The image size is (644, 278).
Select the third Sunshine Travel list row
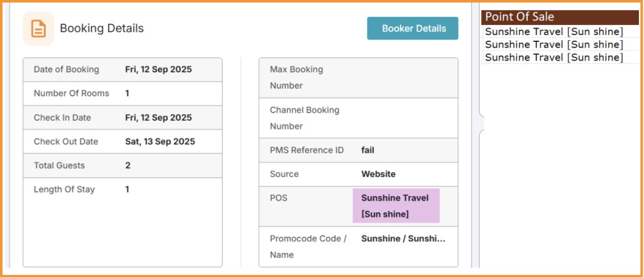(554, 57)
